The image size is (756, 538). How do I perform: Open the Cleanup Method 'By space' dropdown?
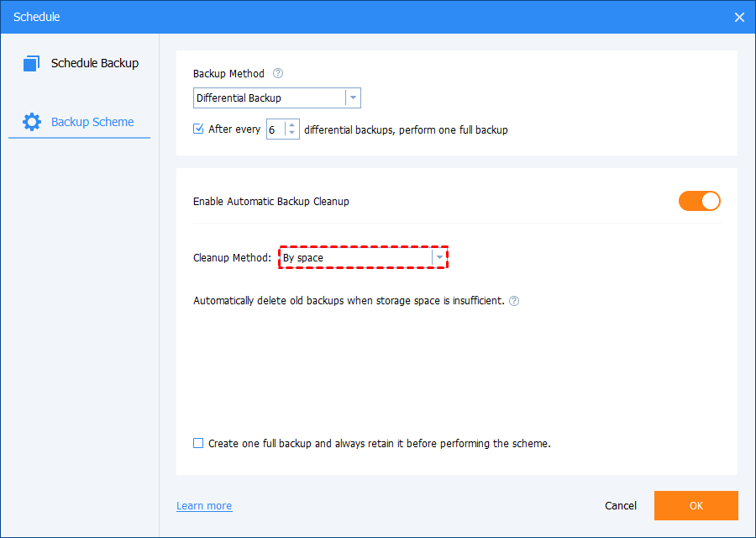[363, 257]
